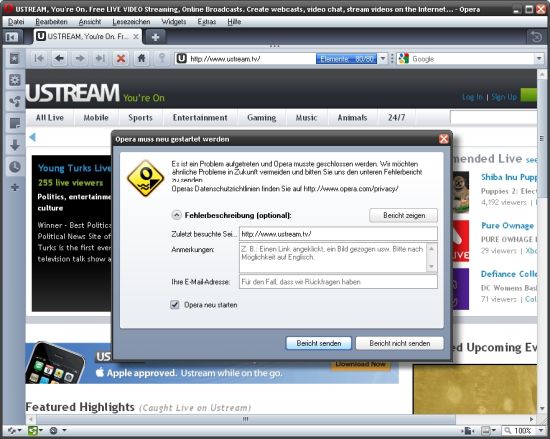Open a new tab with plus button

[155, 37]
